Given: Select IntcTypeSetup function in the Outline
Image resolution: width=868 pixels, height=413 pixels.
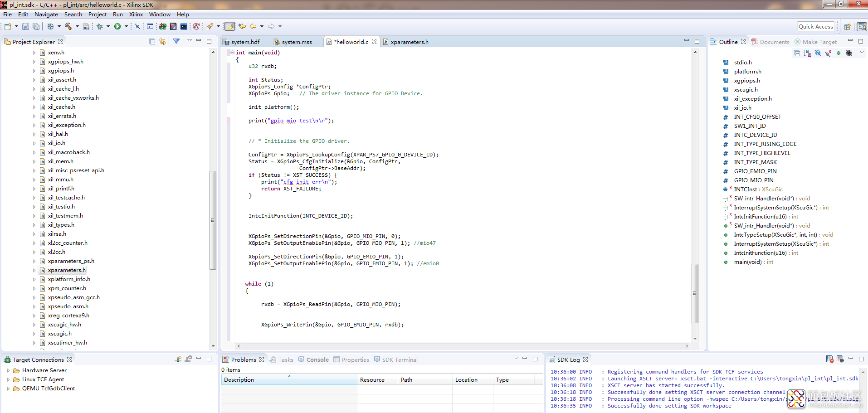Looking at the screenshot, I should pos(784,235).
